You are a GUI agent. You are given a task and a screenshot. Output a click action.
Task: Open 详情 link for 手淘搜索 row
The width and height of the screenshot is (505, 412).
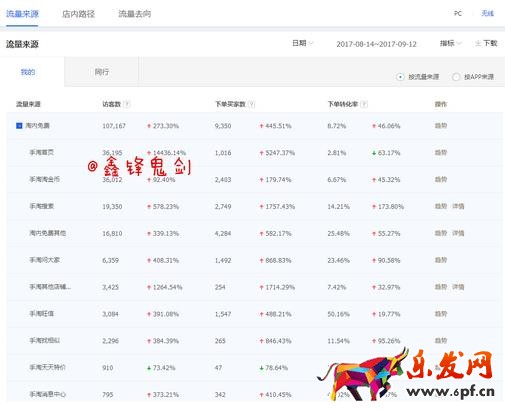pyautogui.click(x=458, y=206)
